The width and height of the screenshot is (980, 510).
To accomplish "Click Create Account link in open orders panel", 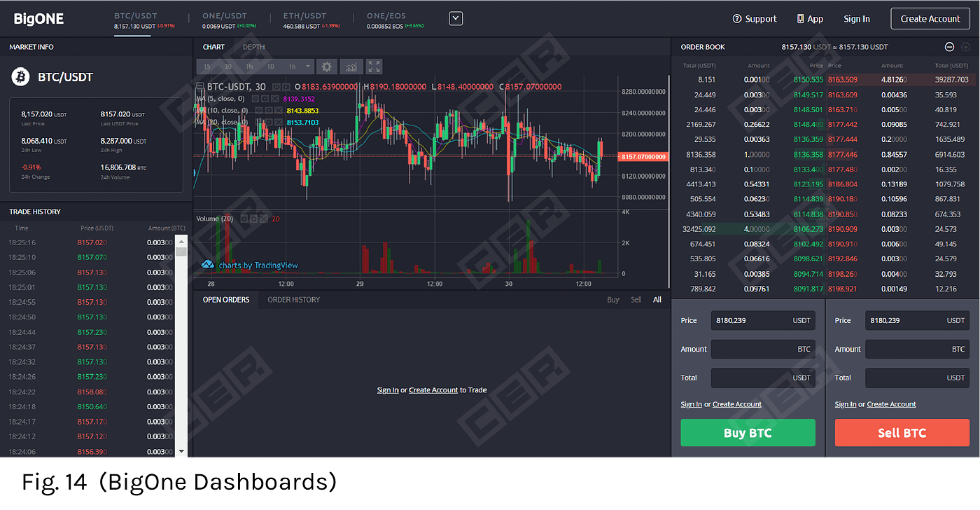I will [433, 390].
